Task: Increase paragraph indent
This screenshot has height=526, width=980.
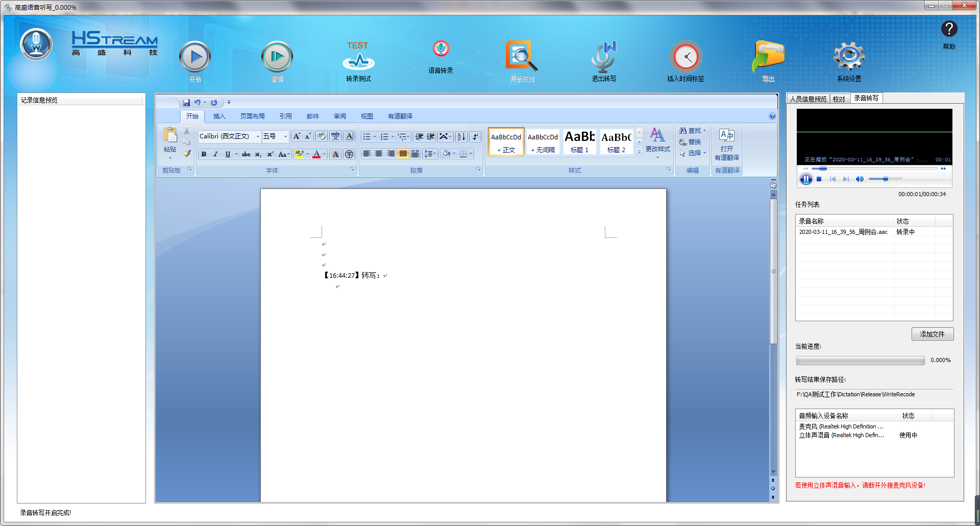Action: coord(431,137)
